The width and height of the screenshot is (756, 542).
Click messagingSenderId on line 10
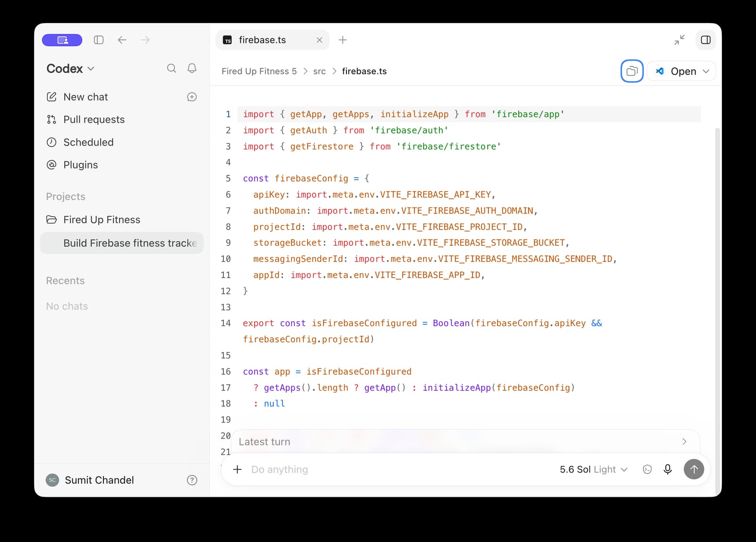click(298, 259)
